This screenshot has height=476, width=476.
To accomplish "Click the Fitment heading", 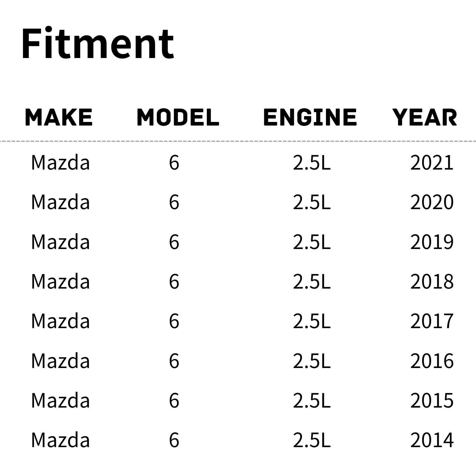I will point(98,43).
